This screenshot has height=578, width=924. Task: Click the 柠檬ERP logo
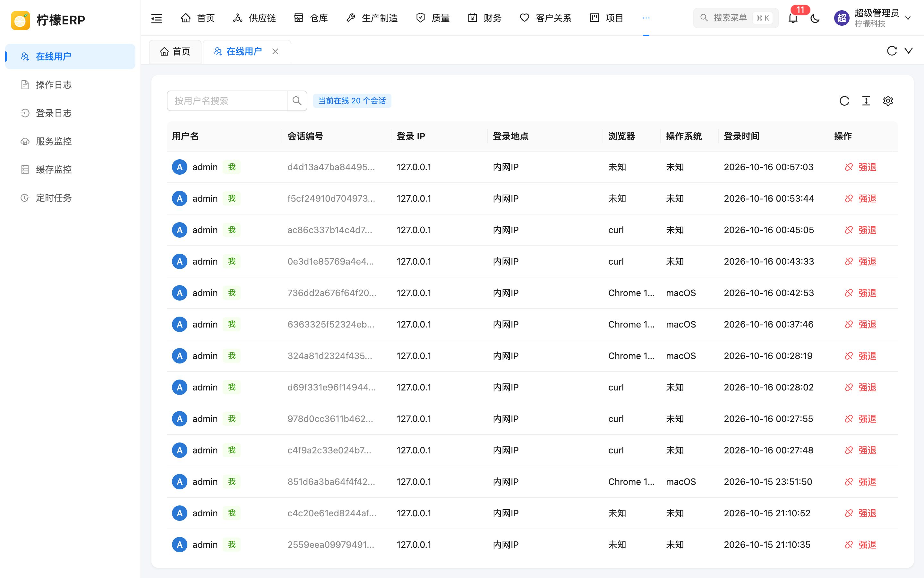(x=48, y=20)
